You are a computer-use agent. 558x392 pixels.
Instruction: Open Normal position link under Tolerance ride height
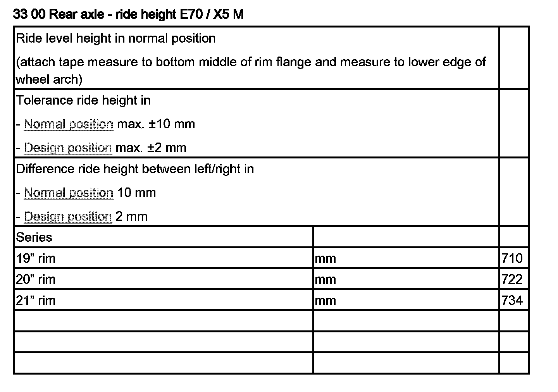(69, 124)
